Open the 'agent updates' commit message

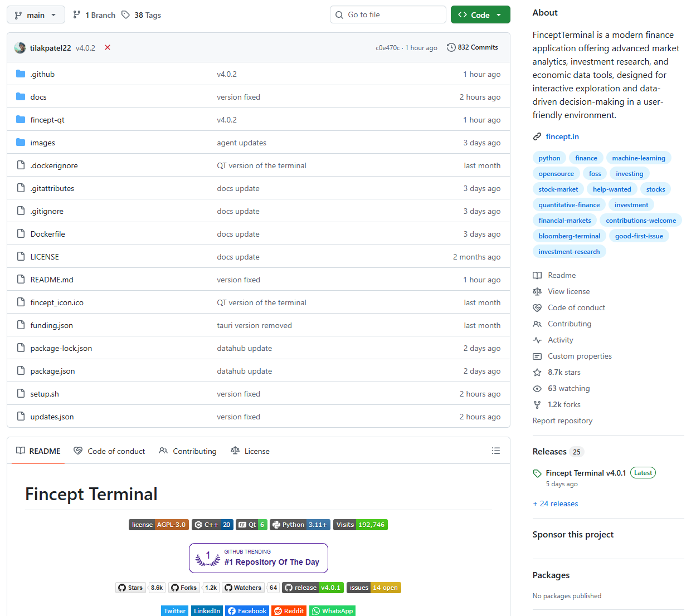[242, 143]
